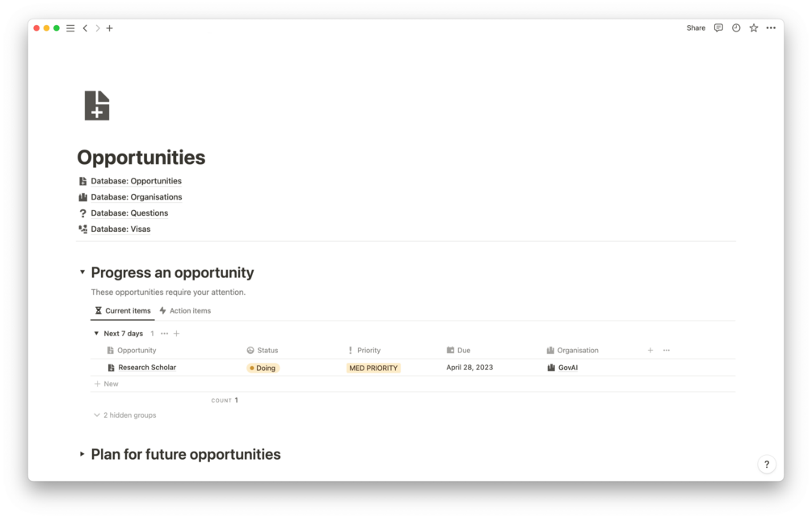Open the sidebar hamburger menu
This screenshot has height=518, width=812.
70,28
